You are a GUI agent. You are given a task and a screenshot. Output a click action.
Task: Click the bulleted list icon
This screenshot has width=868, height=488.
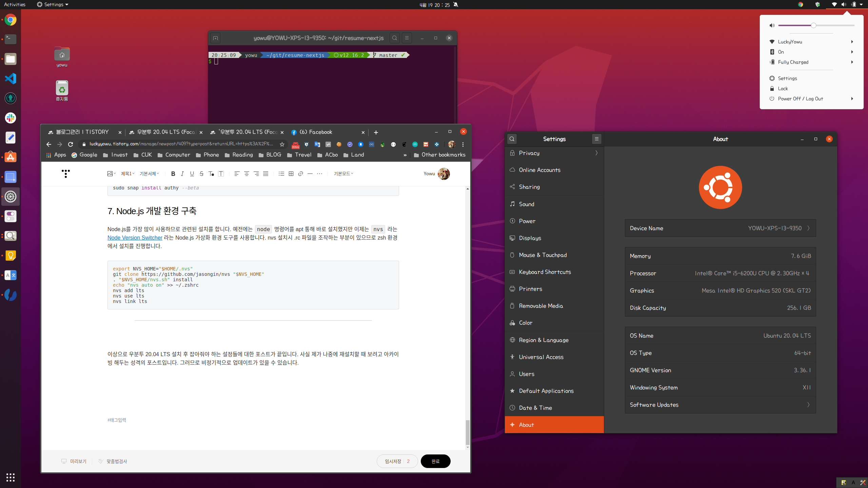(x=281, y=174)
